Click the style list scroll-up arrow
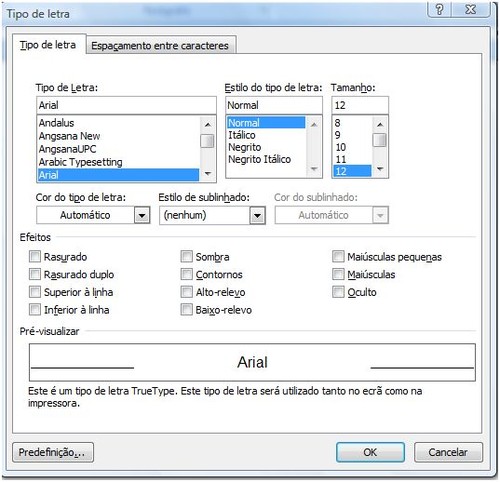 pyautogui.click(x=314, y=125)
